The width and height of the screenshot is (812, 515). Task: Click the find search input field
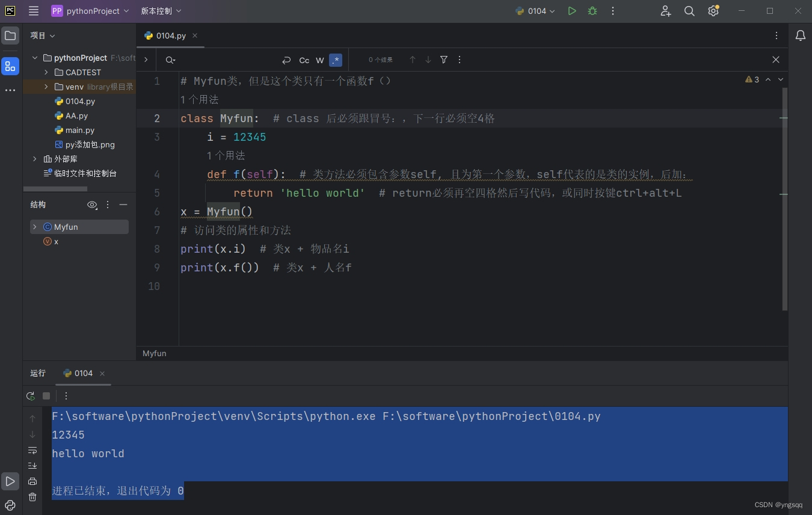227,60
